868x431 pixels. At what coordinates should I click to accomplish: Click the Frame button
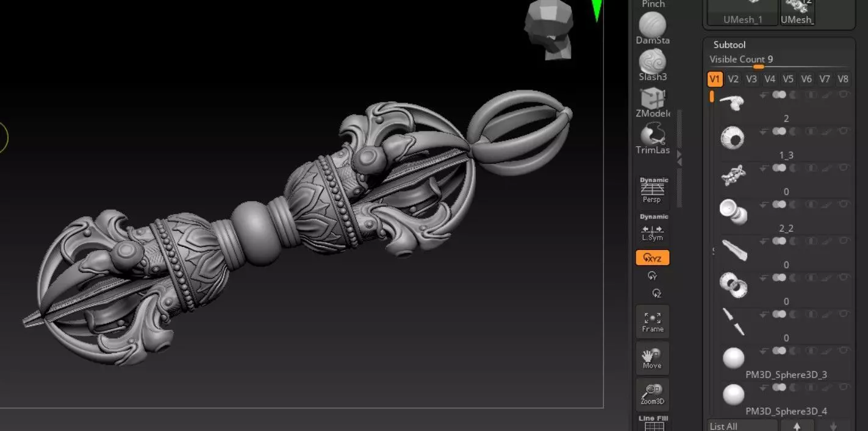653,322
